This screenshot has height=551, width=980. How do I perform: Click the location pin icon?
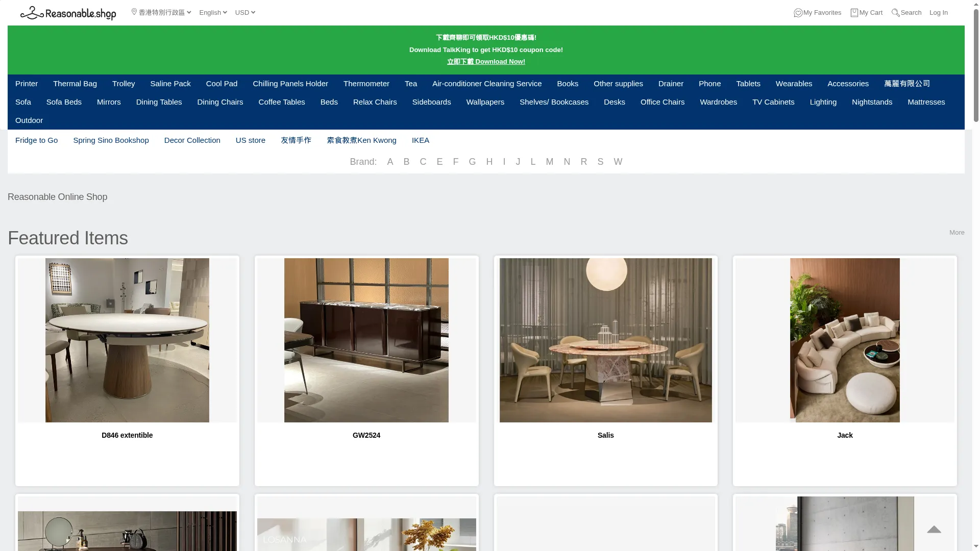point(134,12)
